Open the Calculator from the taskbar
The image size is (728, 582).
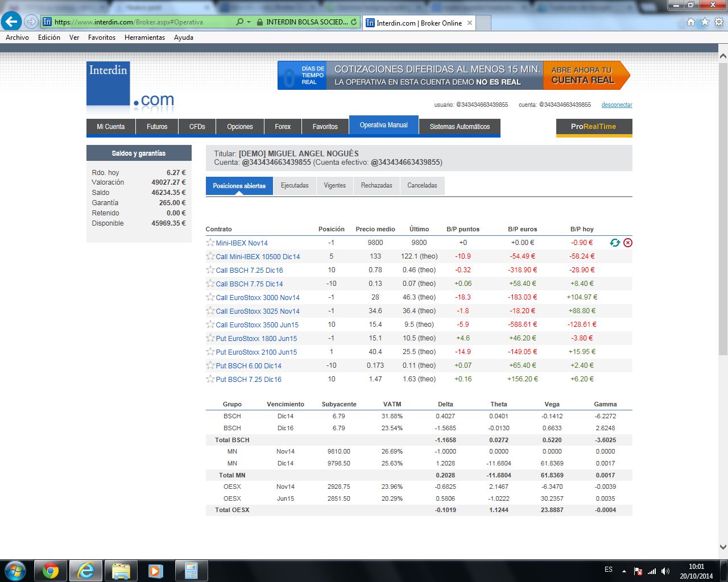(191, 571)
